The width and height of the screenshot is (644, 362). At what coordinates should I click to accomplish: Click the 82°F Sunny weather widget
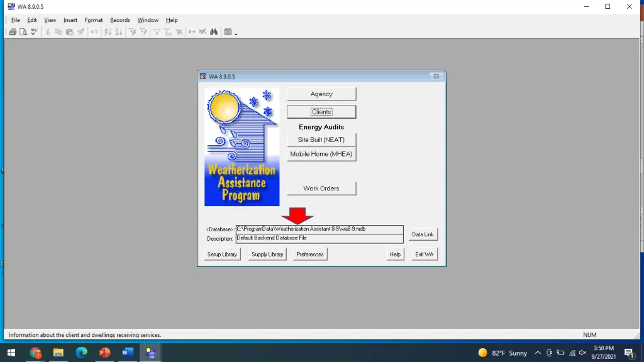pos(502,353)
